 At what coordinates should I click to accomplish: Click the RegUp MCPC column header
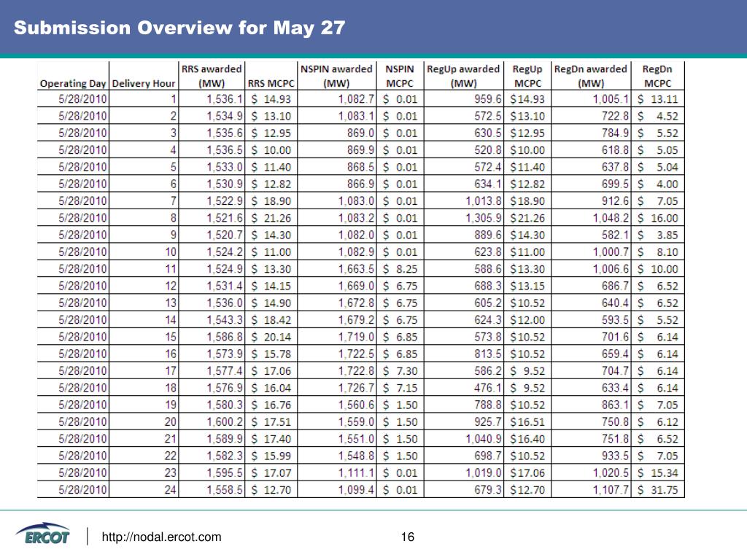527,76
